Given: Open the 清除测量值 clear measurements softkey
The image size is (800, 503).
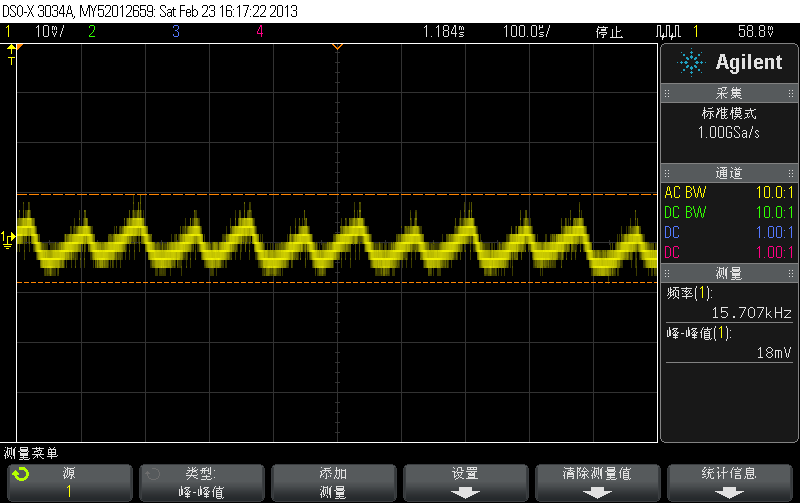Looking at the screenshot, I should point(597,483).
